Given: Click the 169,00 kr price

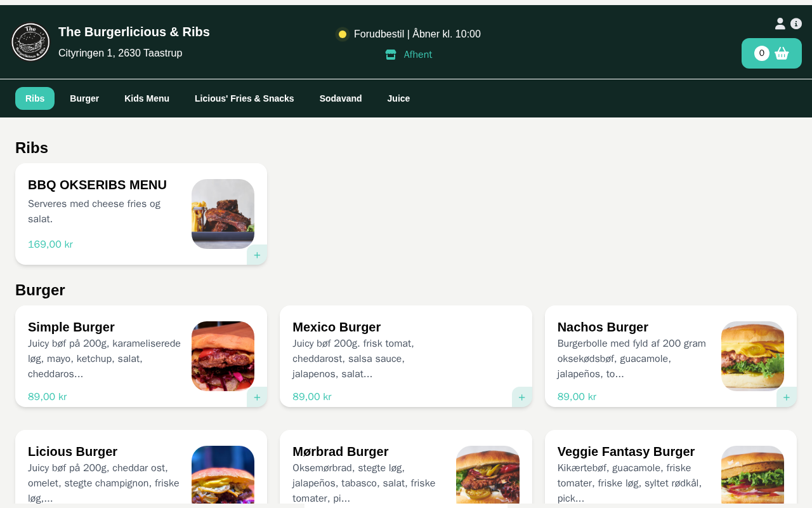Looking at the screenshot, I should 50,244.
